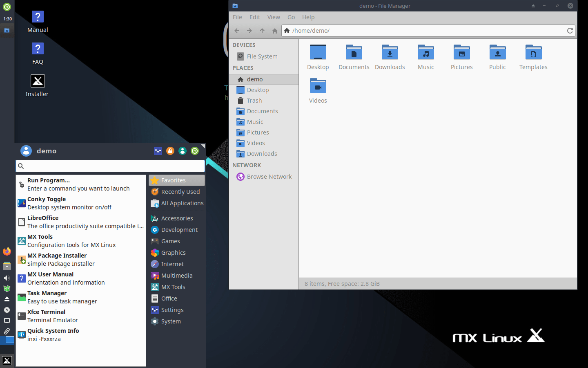Click the eject devices icon in panel
Viewport: 588px width, 368px height.
pyautogui.click(x=7, y=299)
